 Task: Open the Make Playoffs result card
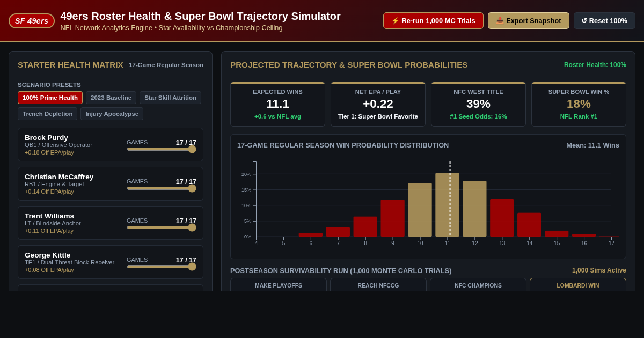coord(278,285)
